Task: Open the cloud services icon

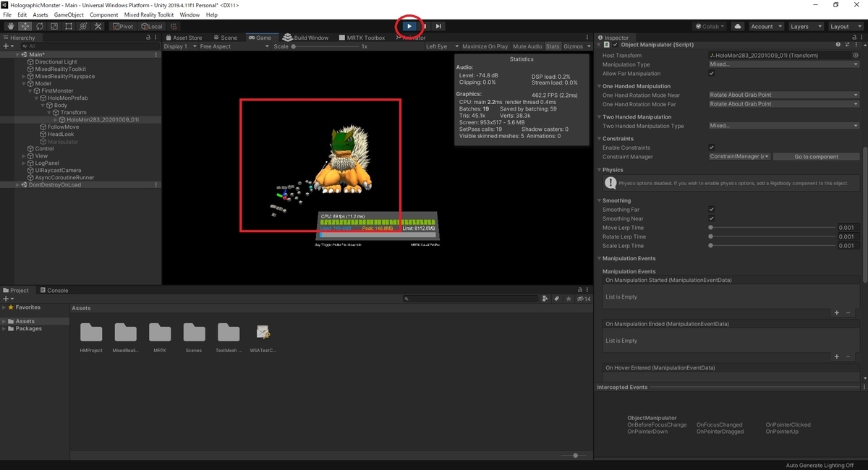Action: 737,26
